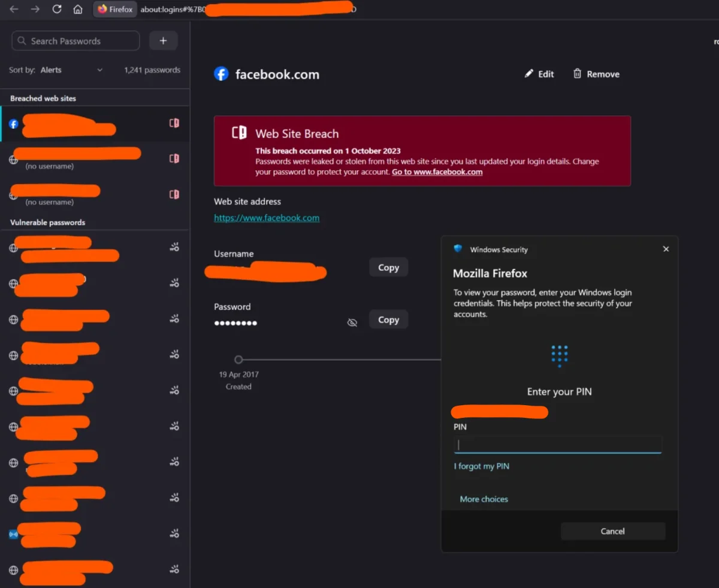Viewport: 719px width, 588px height.
Task: Click the Windows Security shield icon
Action: coord(458,249)
